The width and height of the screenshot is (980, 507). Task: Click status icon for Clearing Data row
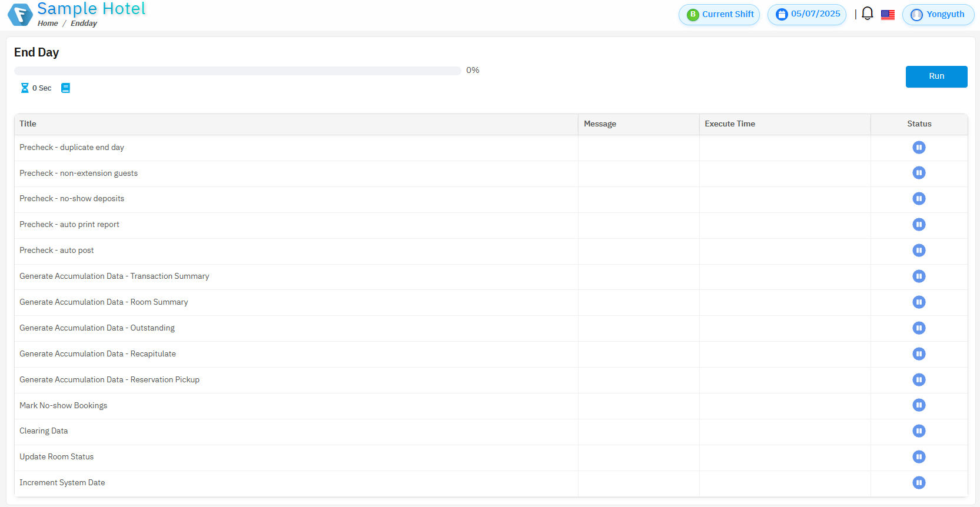click(918, 431)
